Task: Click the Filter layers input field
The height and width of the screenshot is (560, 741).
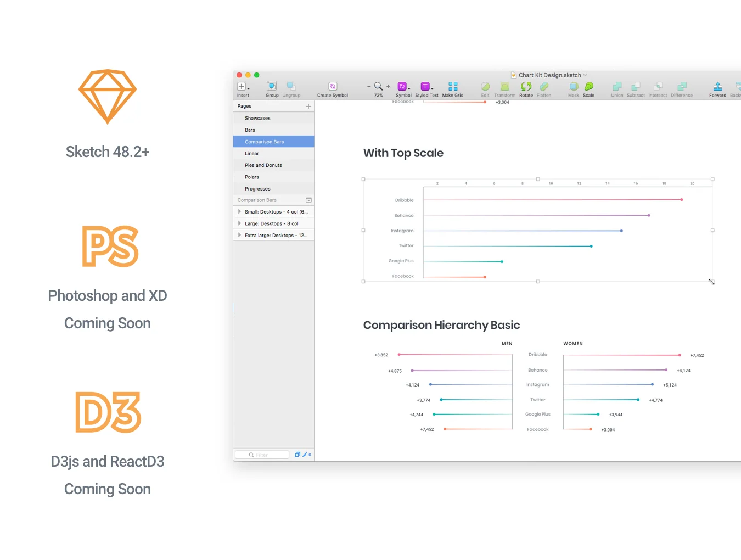Action: 262,455
